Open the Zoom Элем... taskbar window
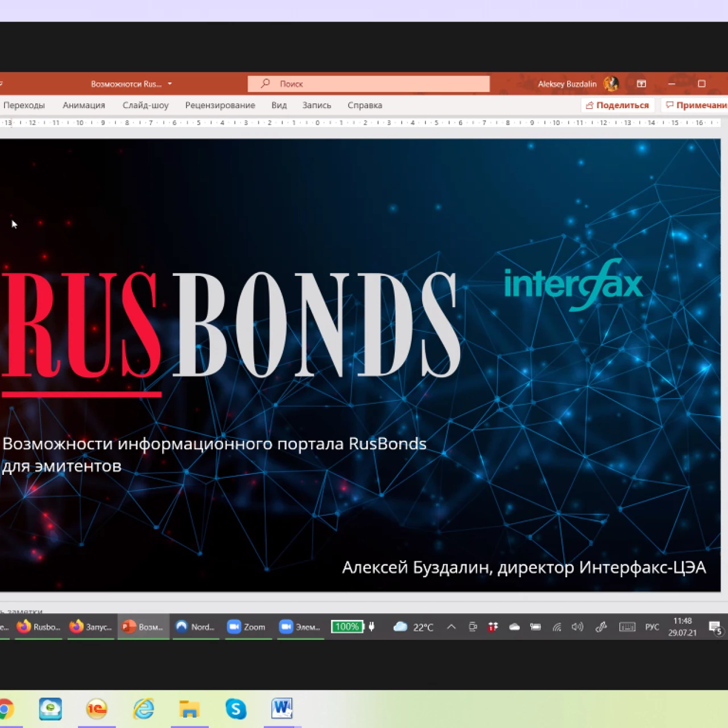The height and width of the screenshot is (728, 728). pyautogui.click(x=300, y=627)
